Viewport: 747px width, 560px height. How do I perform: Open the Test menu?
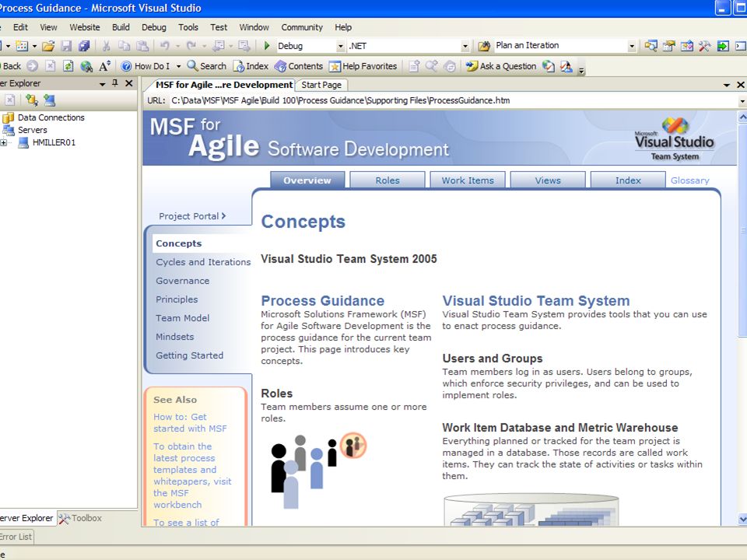(219, 27)
